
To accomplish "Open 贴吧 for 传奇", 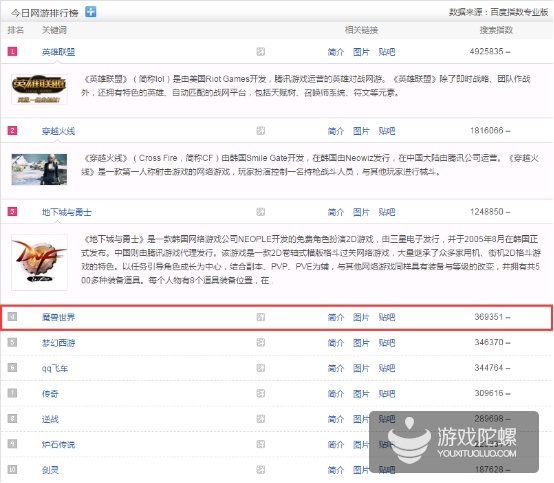I will click(387, 393).
